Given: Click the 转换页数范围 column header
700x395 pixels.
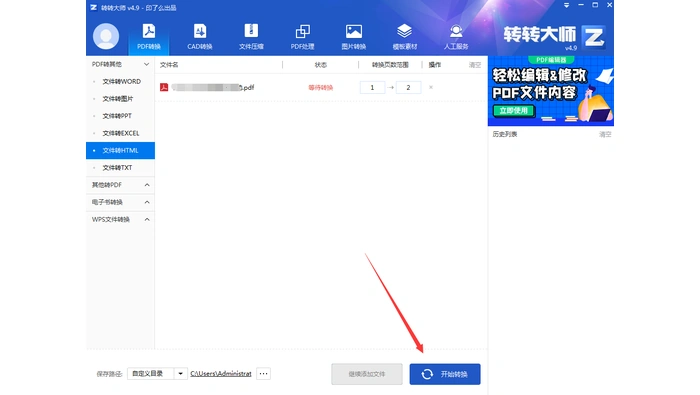Looking at the screenshot, I should 390,65.
